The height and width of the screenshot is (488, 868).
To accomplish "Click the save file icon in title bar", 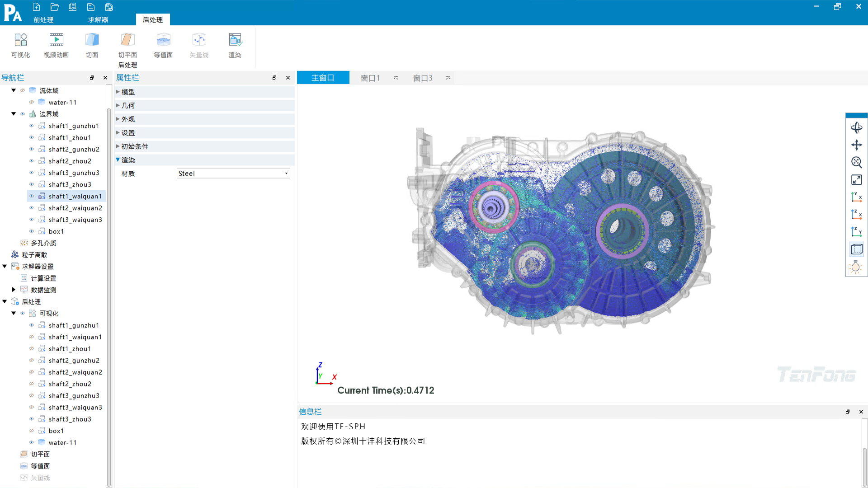I will point(91,7).
